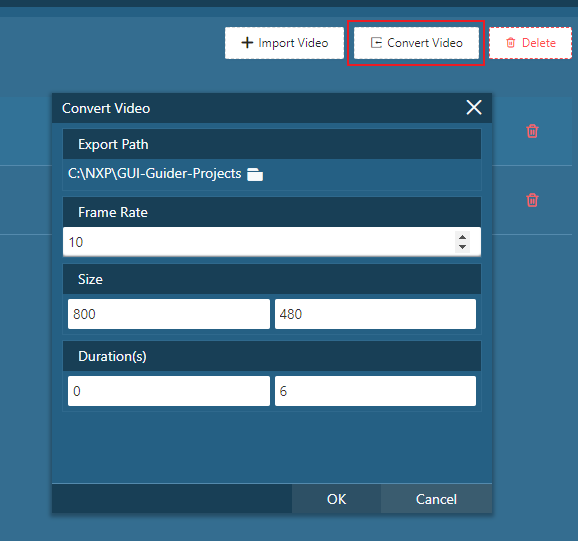578x541 pixels.
Task: Click the upper trash icon behind dialog
Action: 532,131
